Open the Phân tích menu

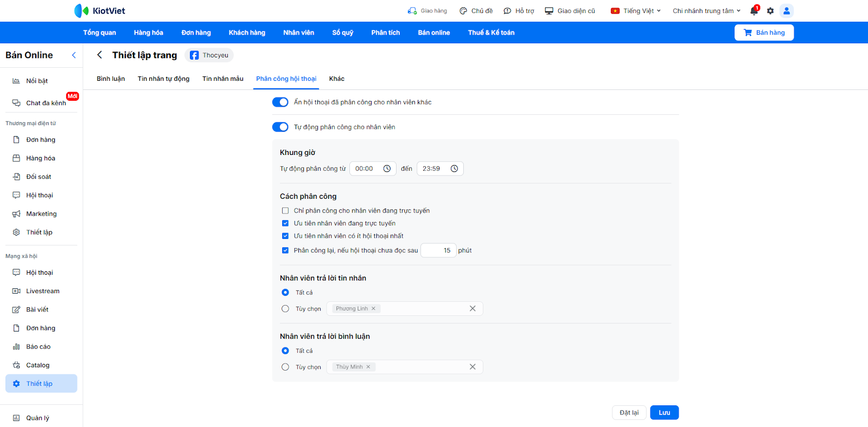[386, 33]
